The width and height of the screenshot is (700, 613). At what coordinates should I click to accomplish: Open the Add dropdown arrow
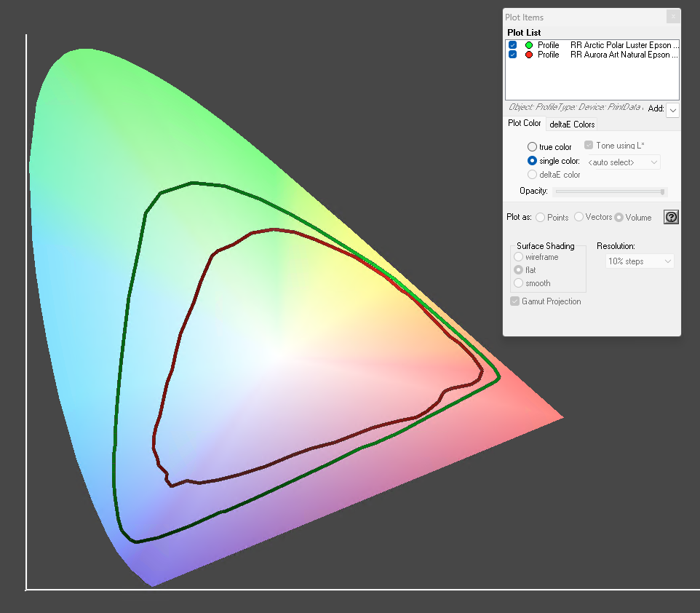tap(672, 109)
